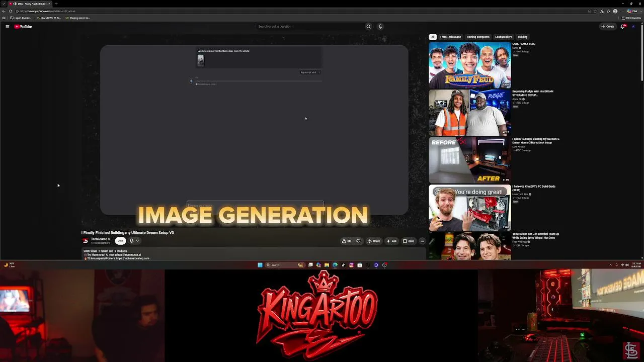Open browser settings and more menu

622,11
